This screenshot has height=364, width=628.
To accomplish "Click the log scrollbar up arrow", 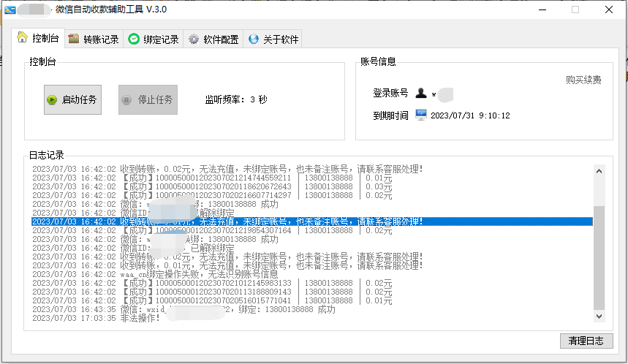I will coord(599,171).
